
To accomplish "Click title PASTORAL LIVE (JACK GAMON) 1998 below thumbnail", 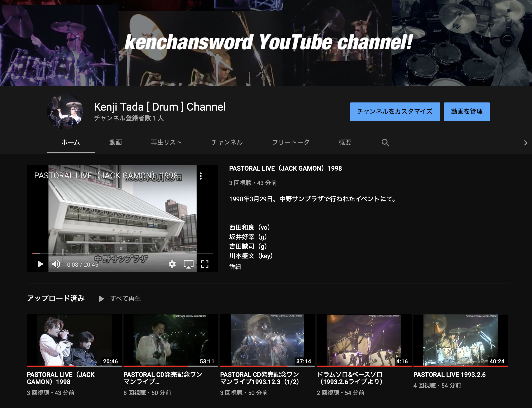I will click(61, 378).
